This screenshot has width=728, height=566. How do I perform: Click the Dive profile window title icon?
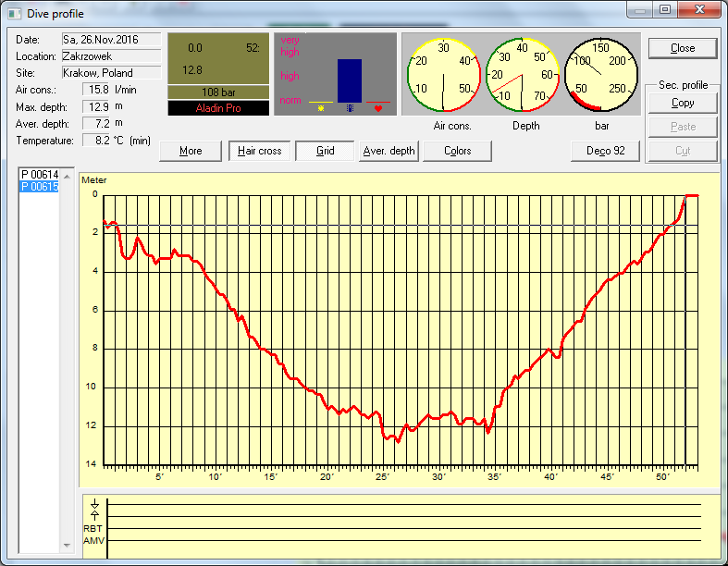15,14
